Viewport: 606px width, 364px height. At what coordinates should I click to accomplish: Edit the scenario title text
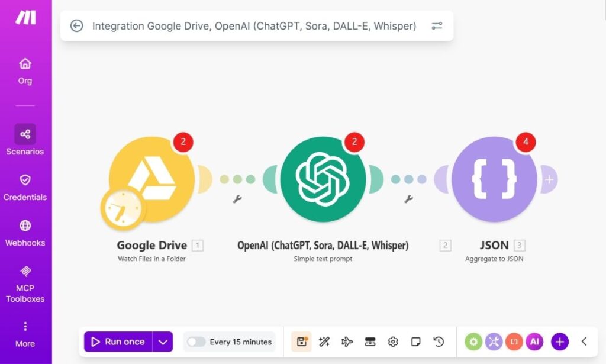pyautogui.click(x=254, y=26)
